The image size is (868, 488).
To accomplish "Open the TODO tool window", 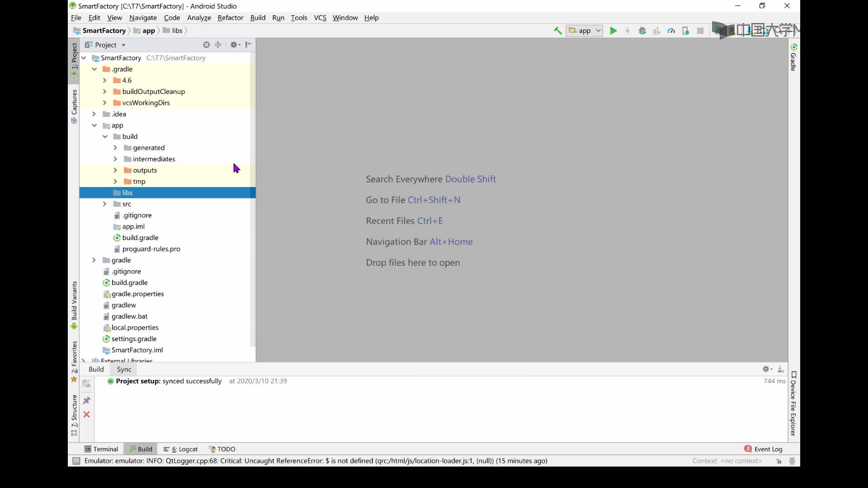I will click(222, 449).
